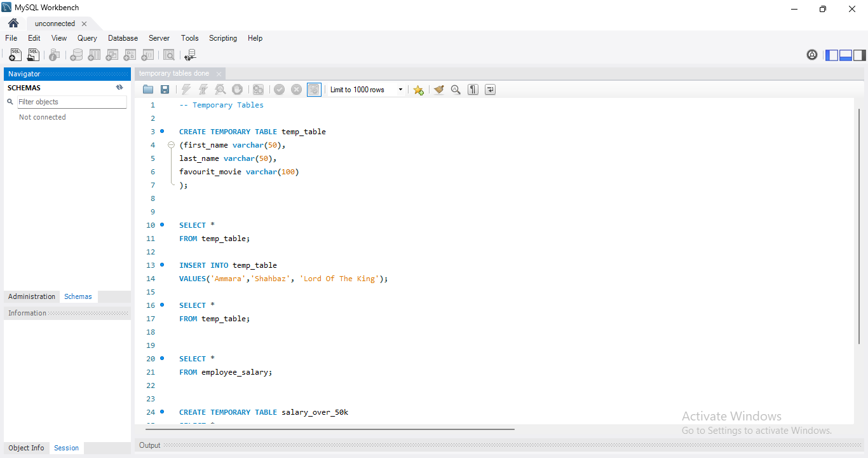Click the editor's vertical scrollbar
The height and width of the screenshot is (458, 868).
pyautogui.click(x=859, y=226)
